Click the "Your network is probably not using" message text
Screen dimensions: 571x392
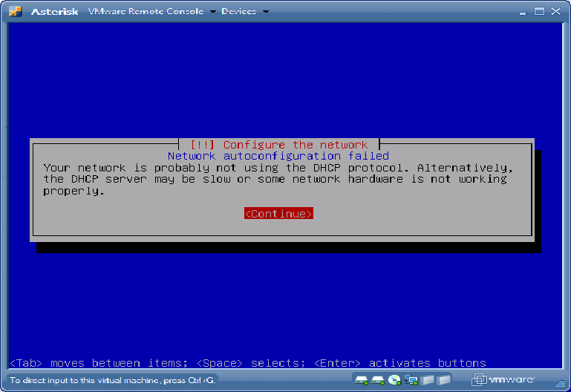click(x=278, y=179)
